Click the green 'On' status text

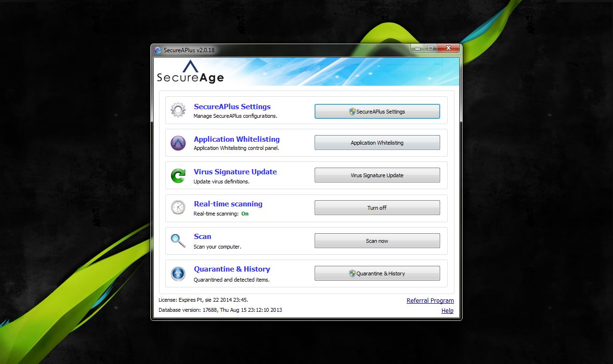coord(245,214)
